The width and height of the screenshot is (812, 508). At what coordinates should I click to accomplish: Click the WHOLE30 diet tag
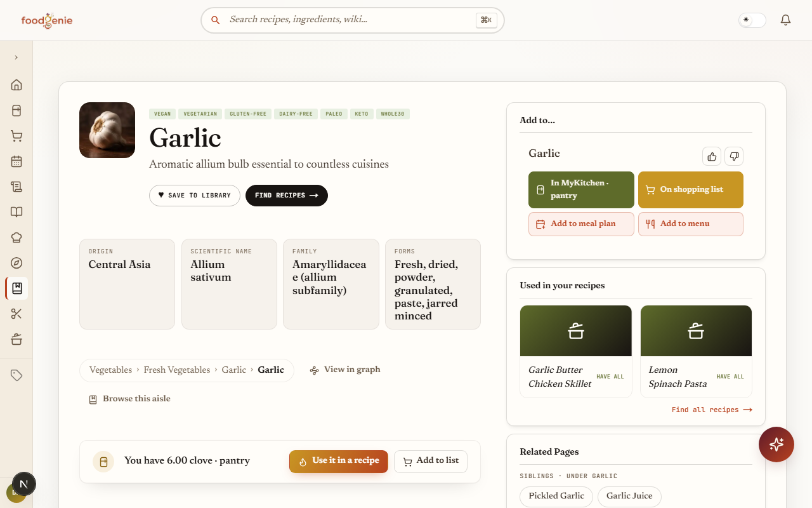click(x=393, y=114)
